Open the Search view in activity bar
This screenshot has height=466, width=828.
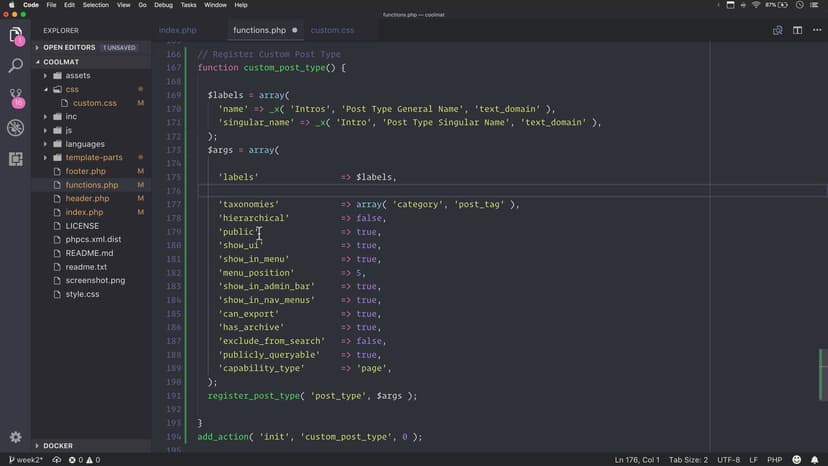pyautogui.click(x=16, y=66)
